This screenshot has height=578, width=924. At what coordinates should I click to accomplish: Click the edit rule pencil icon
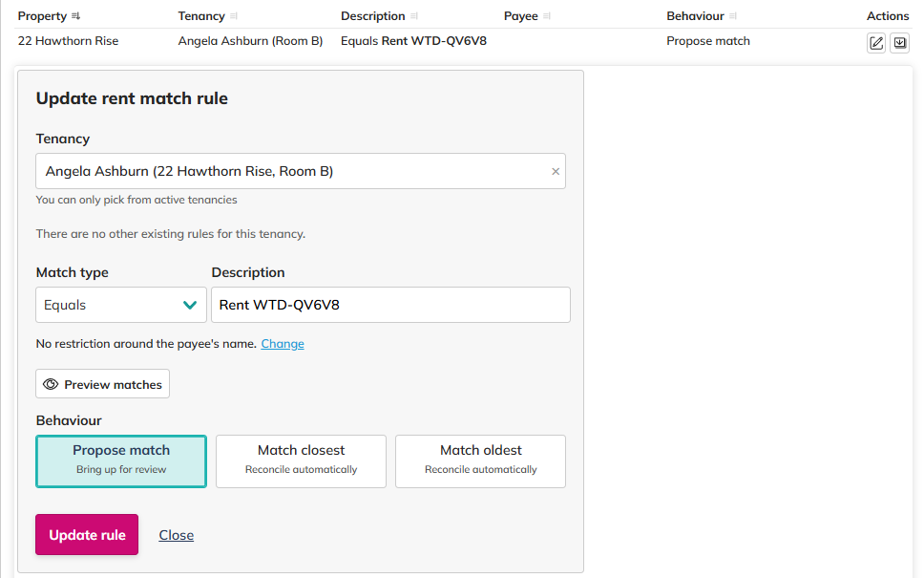876,43
